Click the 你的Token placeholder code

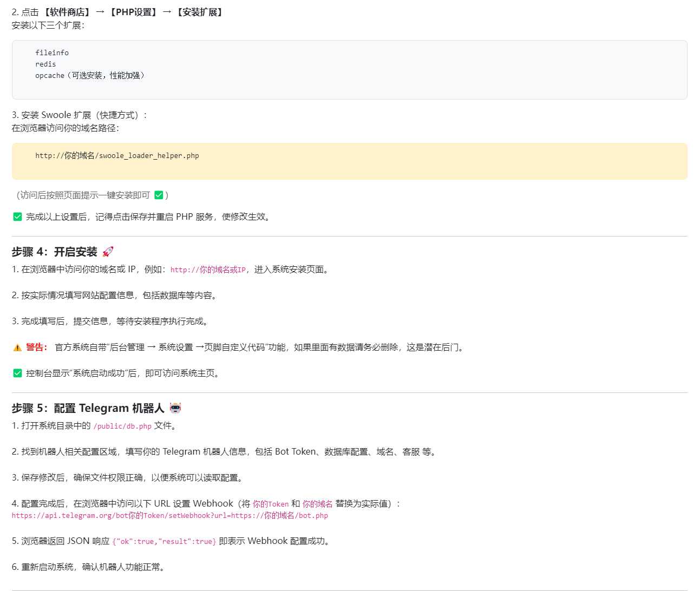pyautogui.click(x=271, y=504)
